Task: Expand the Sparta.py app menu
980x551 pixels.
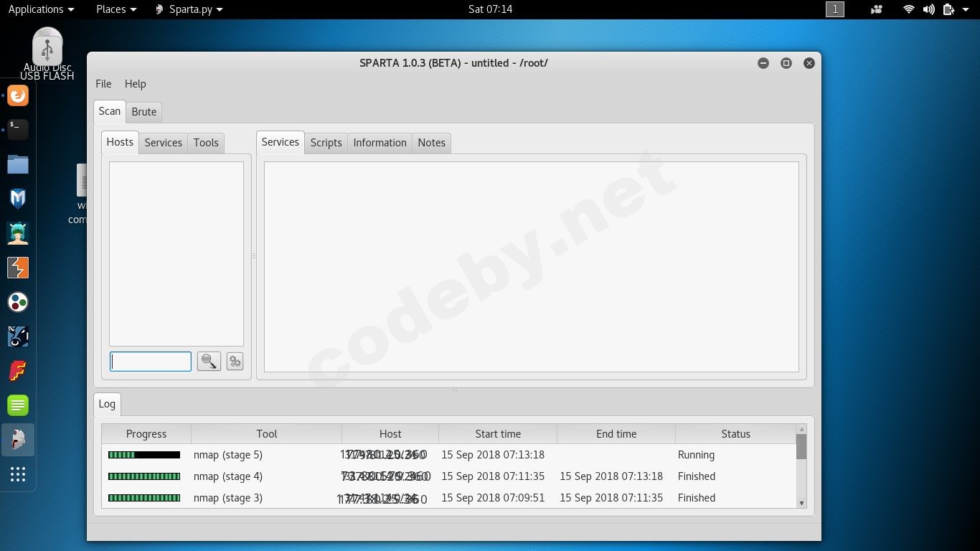Action: (189, 9)
